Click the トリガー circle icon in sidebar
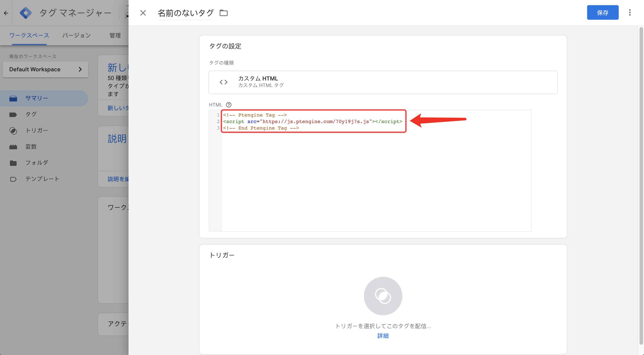 click(x=13, y=131)
